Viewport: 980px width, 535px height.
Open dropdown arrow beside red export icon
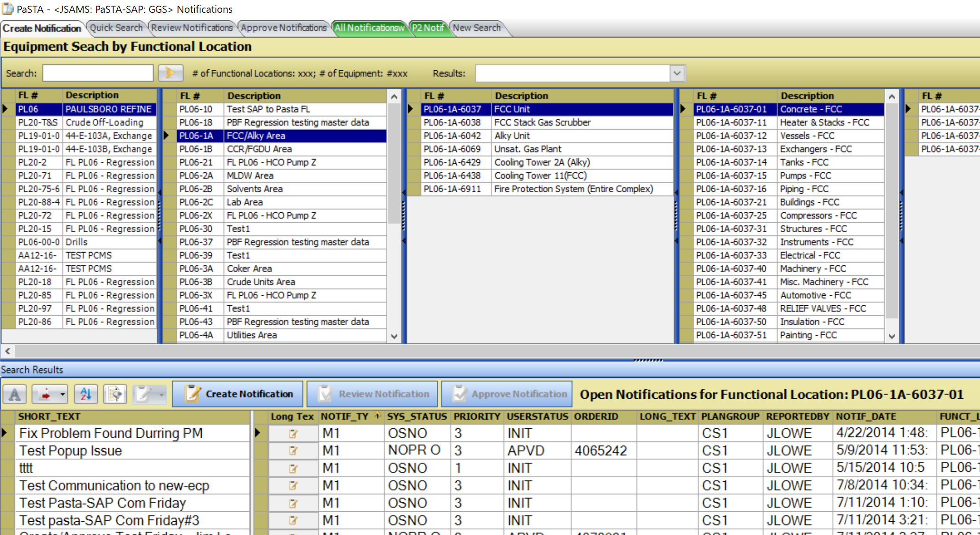point(63,394)
